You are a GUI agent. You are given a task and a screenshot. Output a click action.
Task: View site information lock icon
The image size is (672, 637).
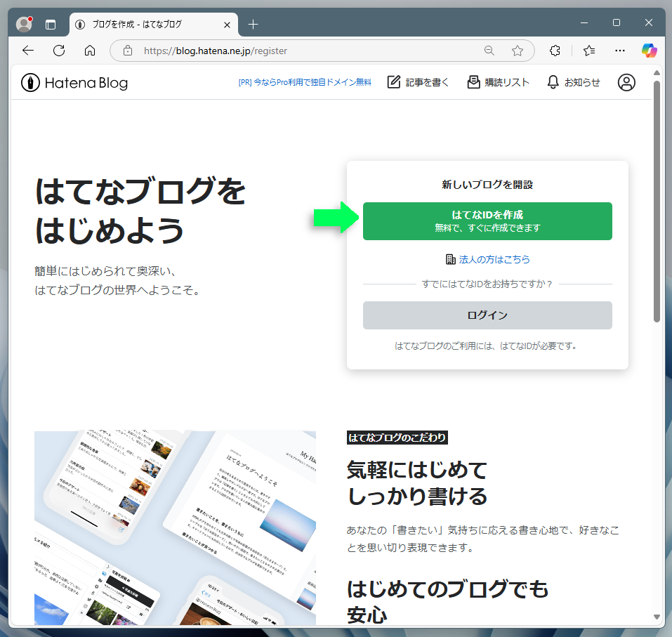point(128,51)
